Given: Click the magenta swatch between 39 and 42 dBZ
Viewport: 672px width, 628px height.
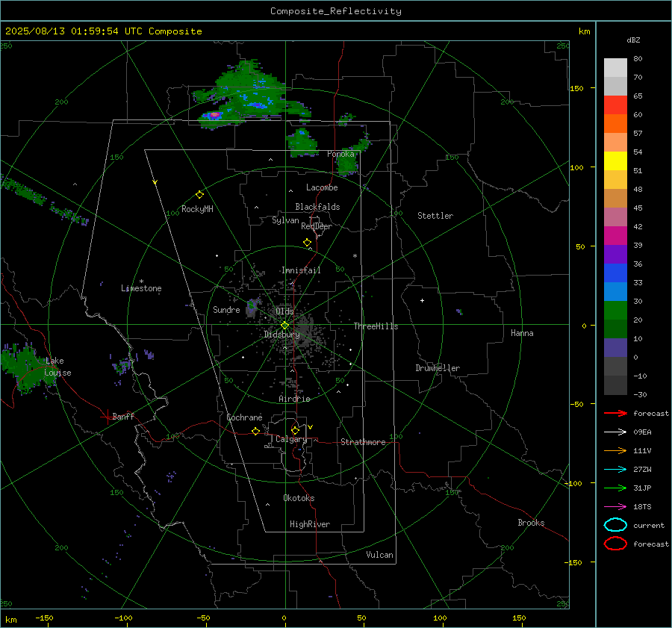Looking at the screenshot, I should (x=615, y=235).
